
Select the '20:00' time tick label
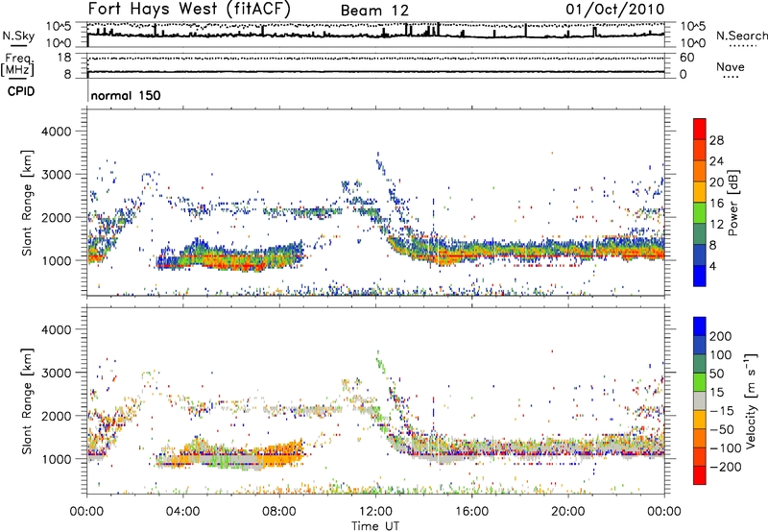click(x=567, y=512)
